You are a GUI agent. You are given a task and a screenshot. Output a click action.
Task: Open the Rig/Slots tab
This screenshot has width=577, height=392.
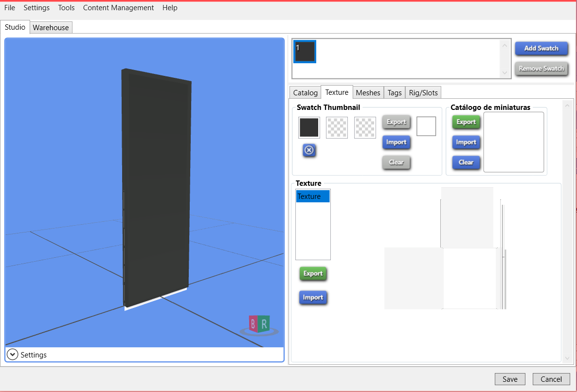click(x=423, y=92)
